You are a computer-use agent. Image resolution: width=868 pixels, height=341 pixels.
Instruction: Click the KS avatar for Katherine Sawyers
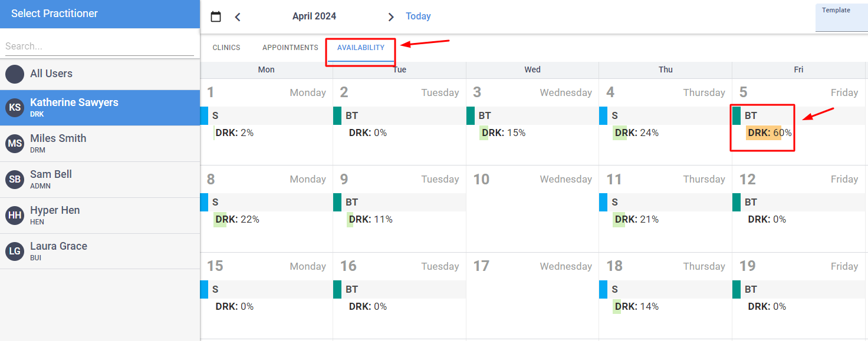15,108
